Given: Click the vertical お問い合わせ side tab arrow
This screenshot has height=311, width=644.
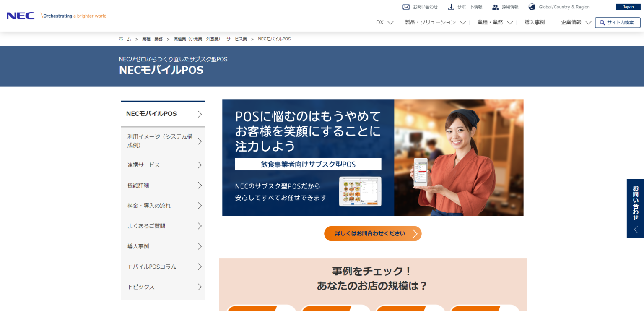Looking at the screenshot, I should pyautogui.click(x=636, y=230).
